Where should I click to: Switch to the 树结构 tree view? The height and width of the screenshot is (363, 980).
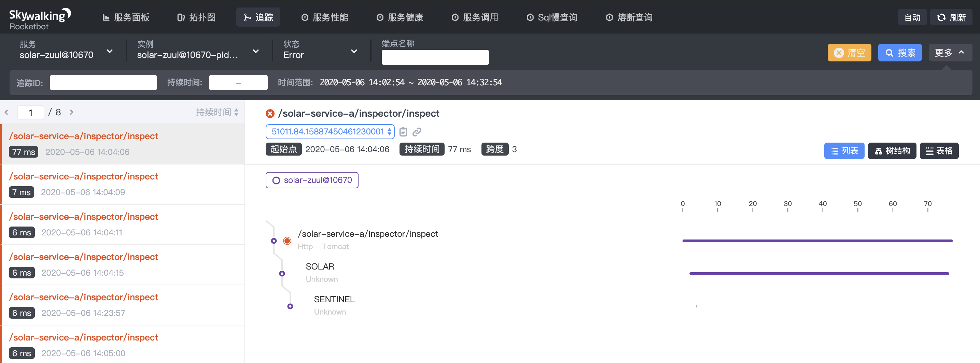pyautogui.click(x=892, y=150)
